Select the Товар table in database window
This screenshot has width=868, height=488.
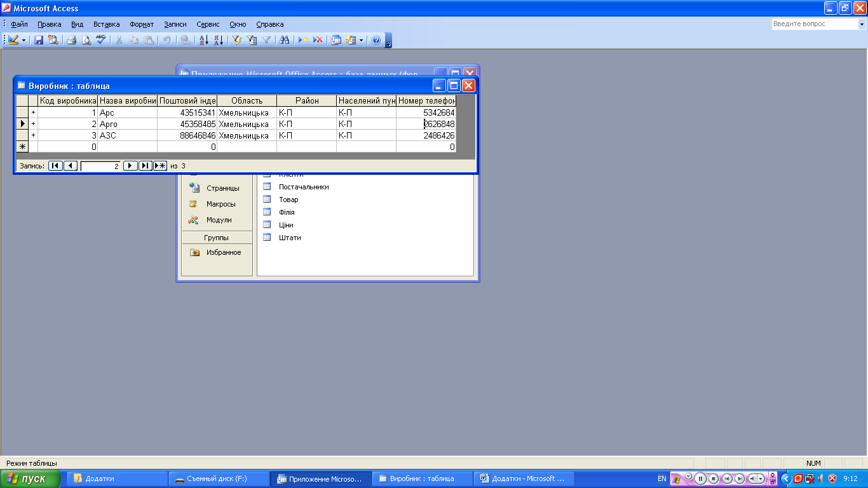pos(281,200)
